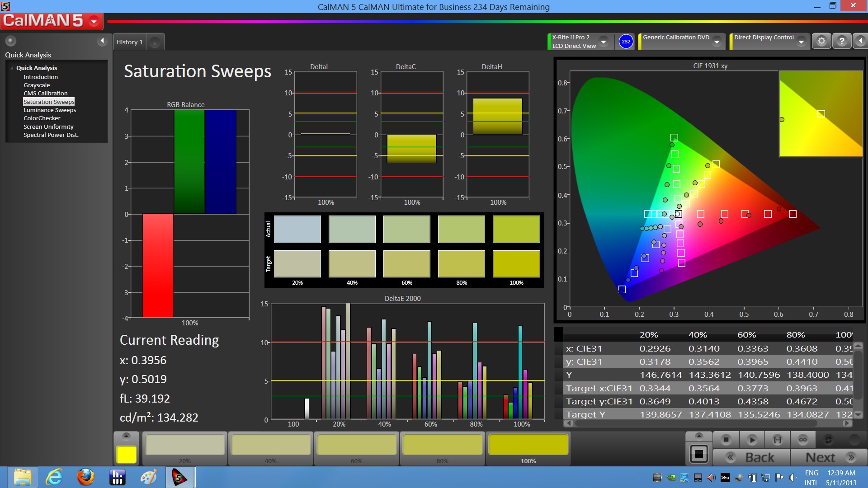This screenshot has width=868, height=488.
Task: Click the x: CIE31 20% value 0.2926
Action: coord(655,349)
